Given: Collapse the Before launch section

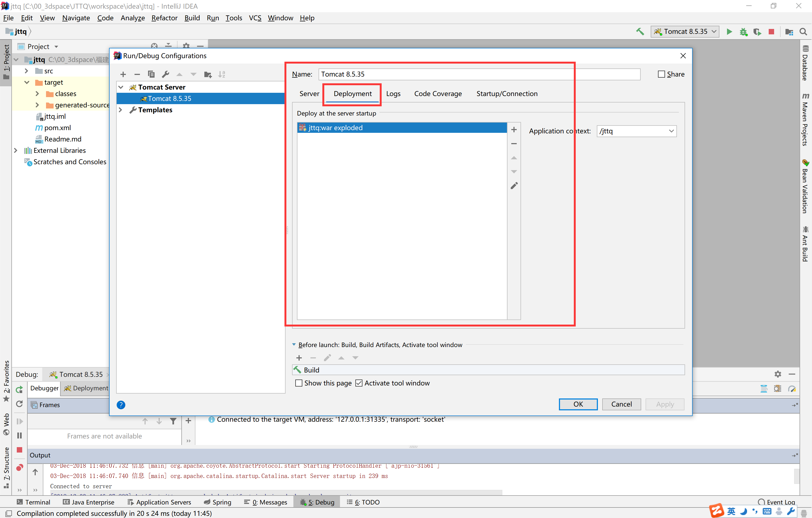Looking at the screenshot, I should pyautogui.click(x=294, y=344).
